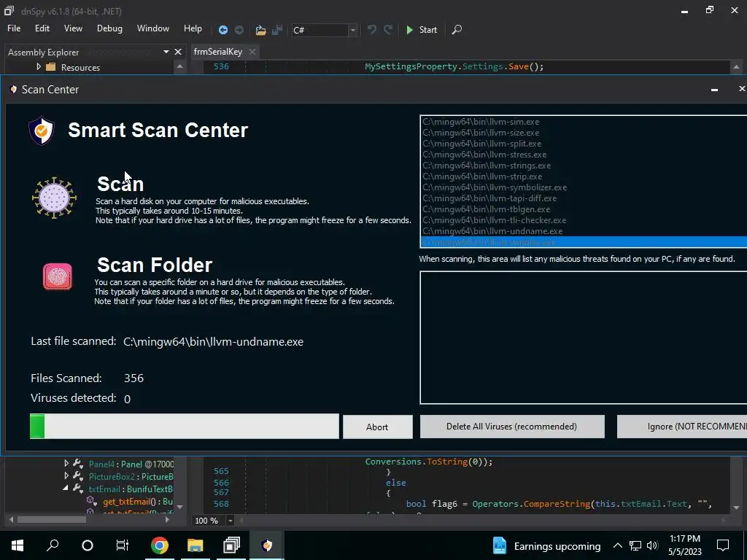Select llvm-size.exe in the scanned list

tap(584, 133)
